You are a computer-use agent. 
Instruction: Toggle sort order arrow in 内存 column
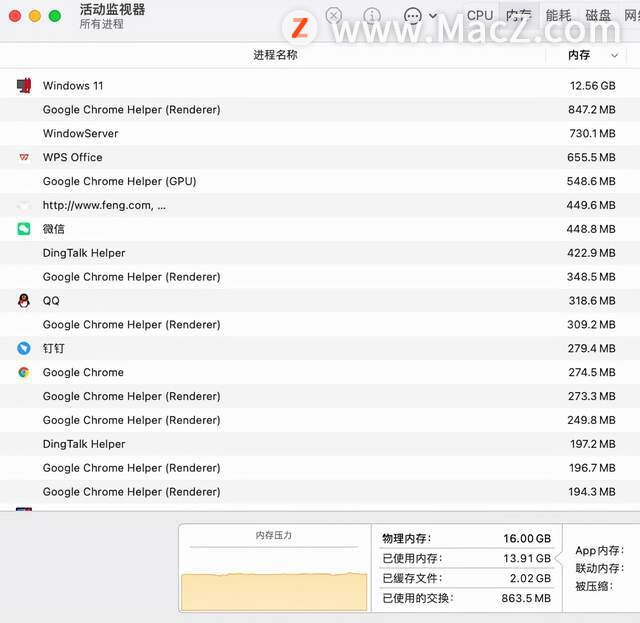[x=614, y=55]
